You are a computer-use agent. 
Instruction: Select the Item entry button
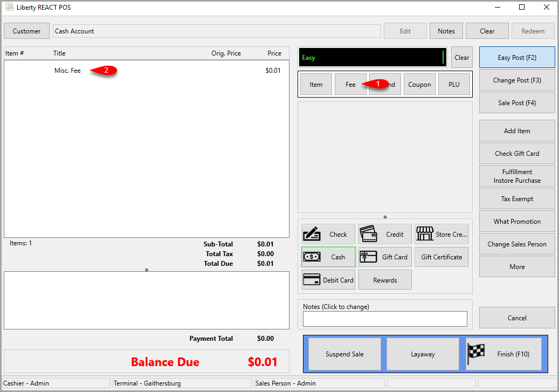tap(316, 85)
